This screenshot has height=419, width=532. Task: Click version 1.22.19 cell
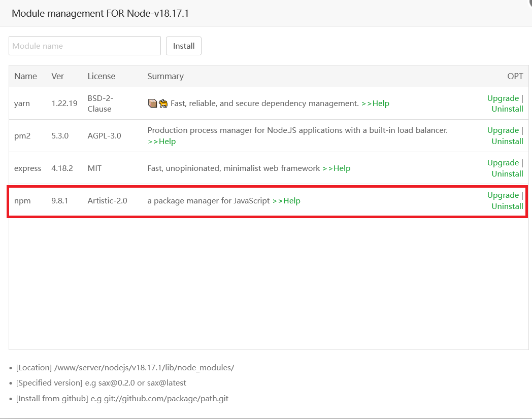[64, 103]
